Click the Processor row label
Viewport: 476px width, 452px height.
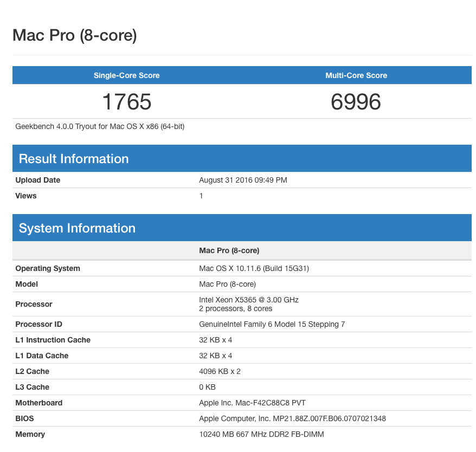coord(34,304)
